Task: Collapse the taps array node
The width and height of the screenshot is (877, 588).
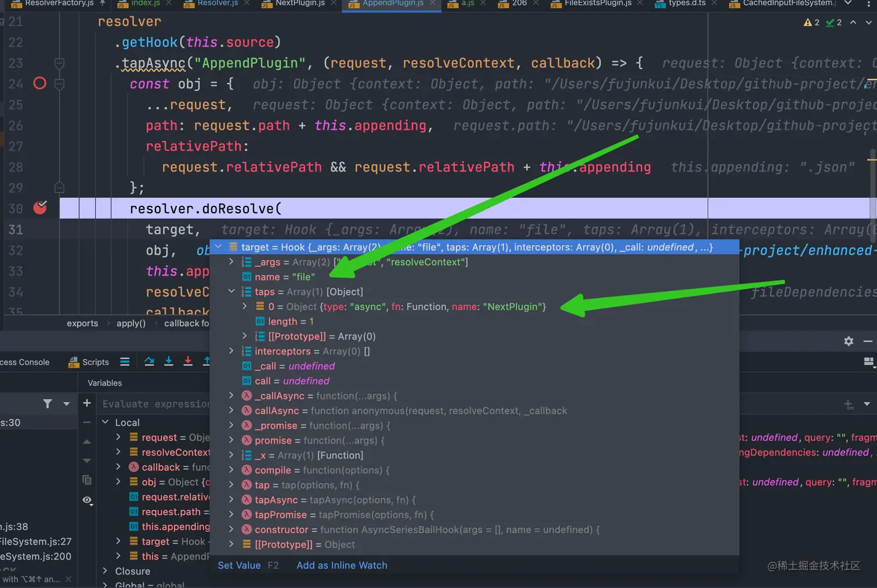Action: pos(231,291)
